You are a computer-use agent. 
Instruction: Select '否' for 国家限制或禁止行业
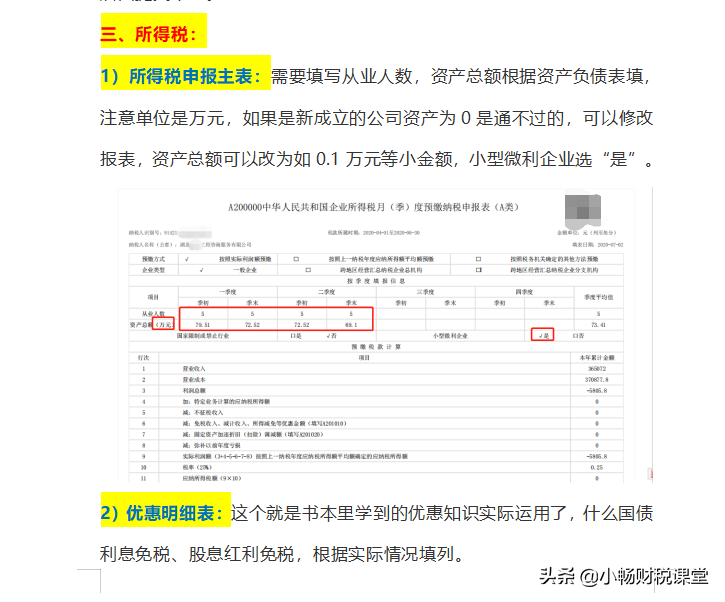pyautogui.click(x=331, y=336)
